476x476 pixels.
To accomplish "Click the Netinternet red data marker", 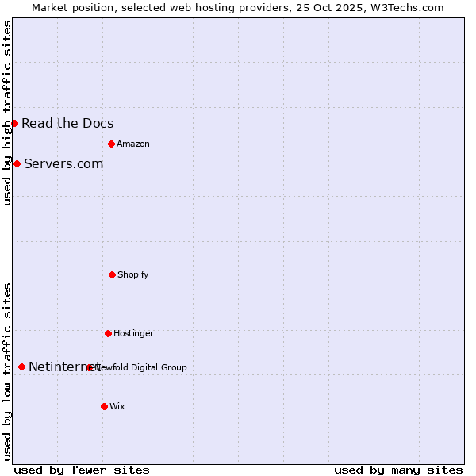I will [x=21, y=367].
